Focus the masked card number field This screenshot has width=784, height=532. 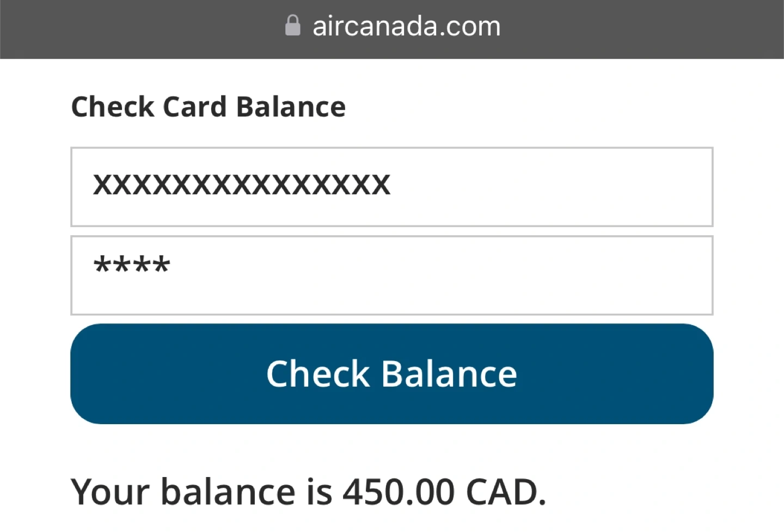point(391,187)
